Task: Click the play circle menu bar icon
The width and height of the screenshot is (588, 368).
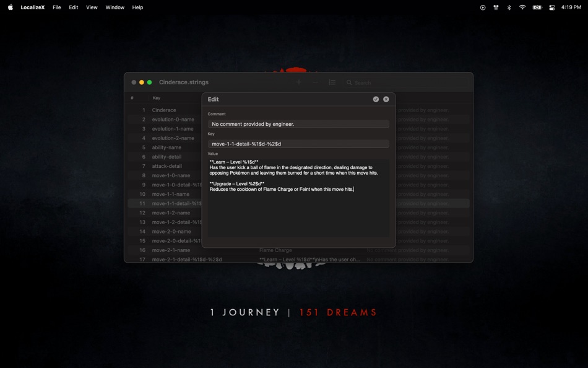Action: [x=483, y=7]
